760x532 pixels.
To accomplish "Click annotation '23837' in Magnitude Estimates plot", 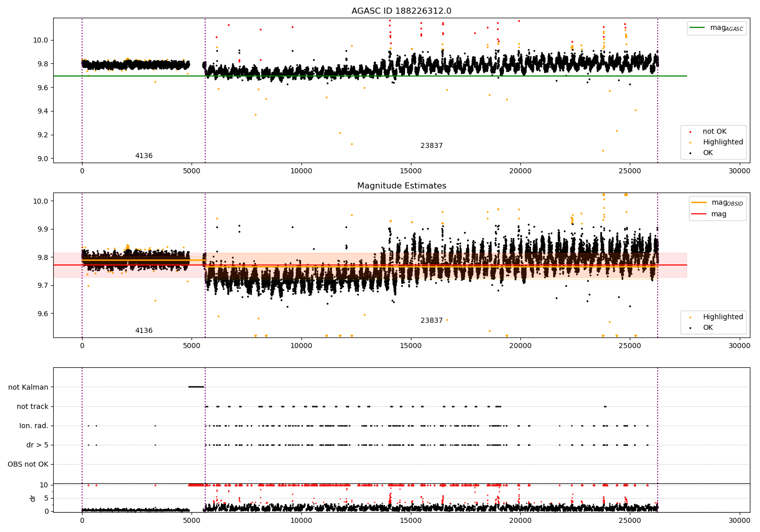I will point(432,321).
